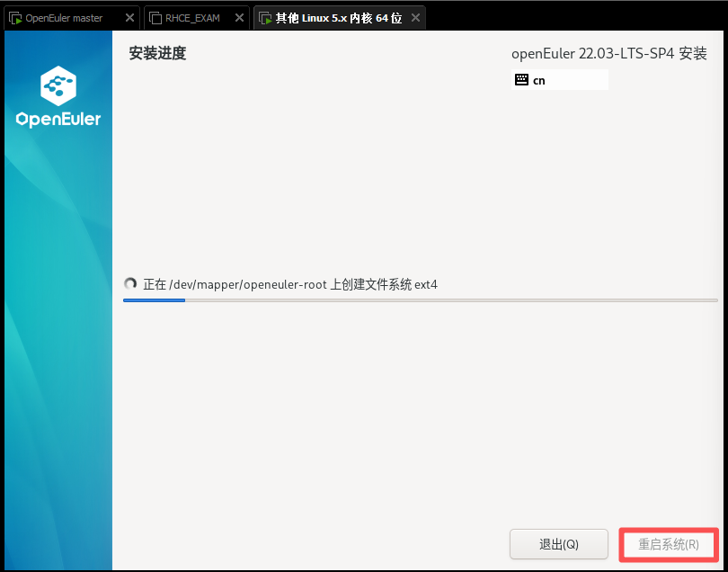
Task: Click the spinning progress indicator
Action: 130,283
